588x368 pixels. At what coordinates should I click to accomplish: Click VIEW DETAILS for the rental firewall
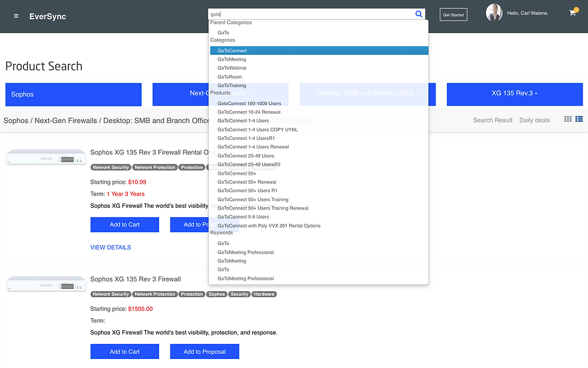pos(110,247)
